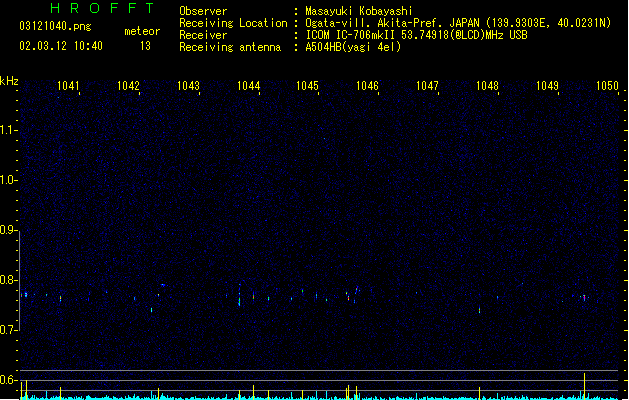Click the A504HB(yagi 4el) antenna text
This screenshot has height=400, width=629.
(353, 47)
